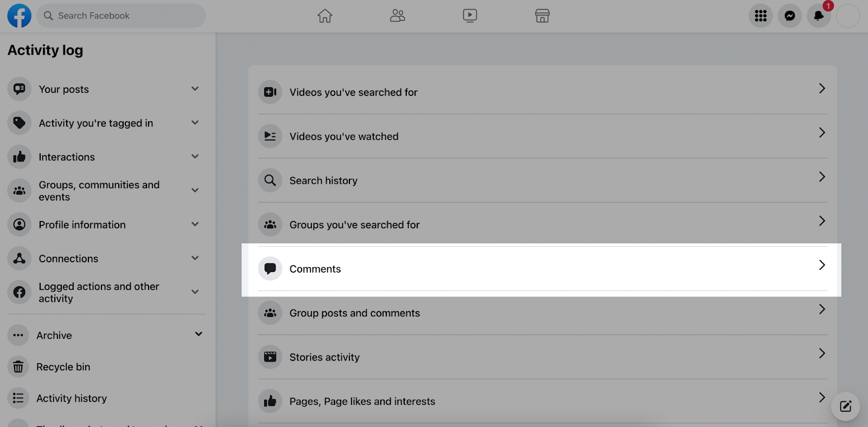Open the notifications bell icon
868x427 pixels.
[819, 16]
